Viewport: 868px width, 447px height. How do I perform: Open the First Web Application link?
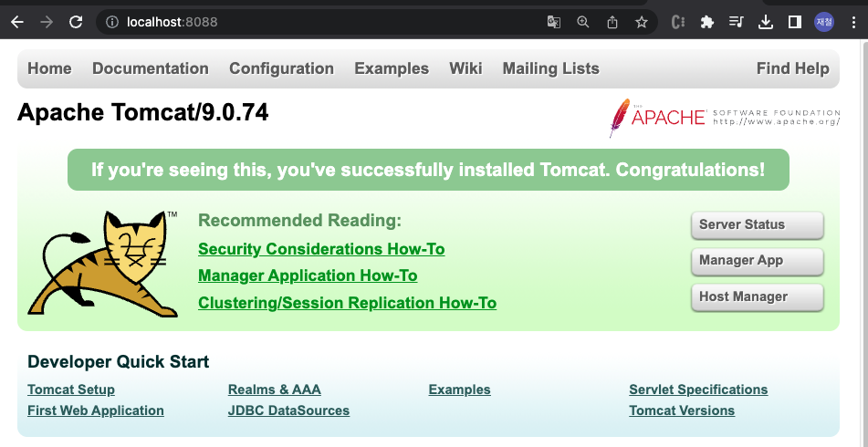96,411
